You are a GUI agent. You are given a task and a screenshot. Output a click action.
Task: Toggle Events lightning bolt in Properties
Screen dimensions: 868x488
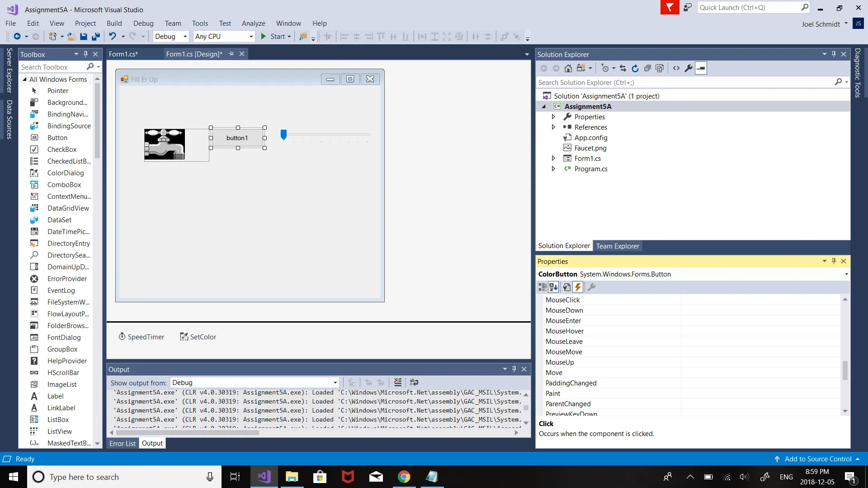pyautogui.click(x=578, y=287)
